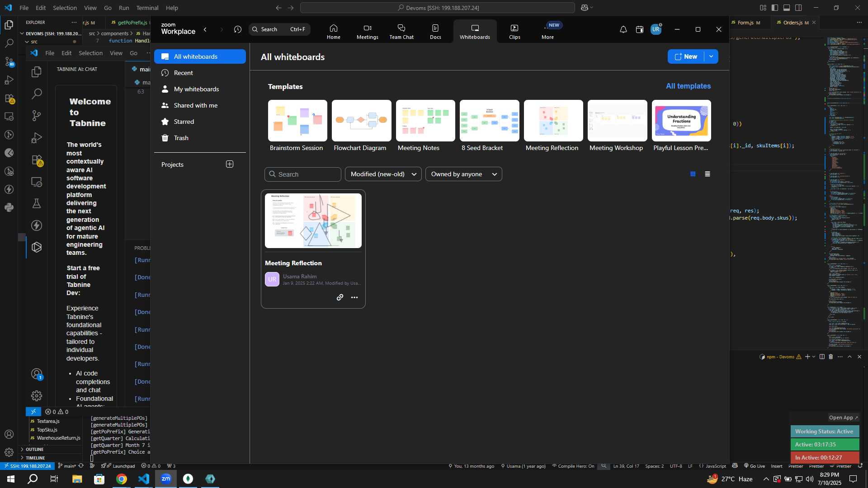Open Docs tab in Zoom
Viewport: 868px width, 488px height.
(435, 32)
